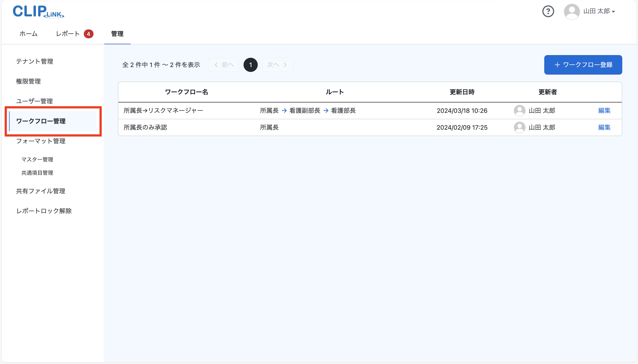
Task: Click the 次へ next page arrow
Action: 277,65
